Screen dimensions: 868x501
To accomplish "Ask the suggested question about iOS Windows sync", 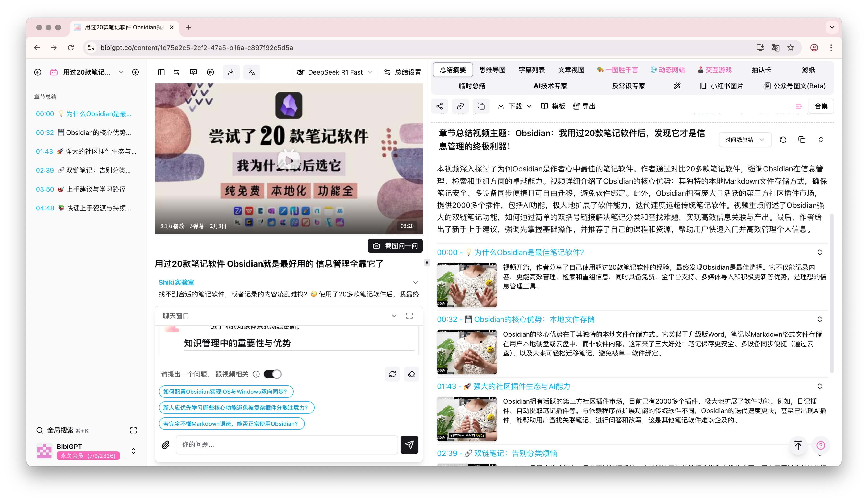I will coord(226,392).
